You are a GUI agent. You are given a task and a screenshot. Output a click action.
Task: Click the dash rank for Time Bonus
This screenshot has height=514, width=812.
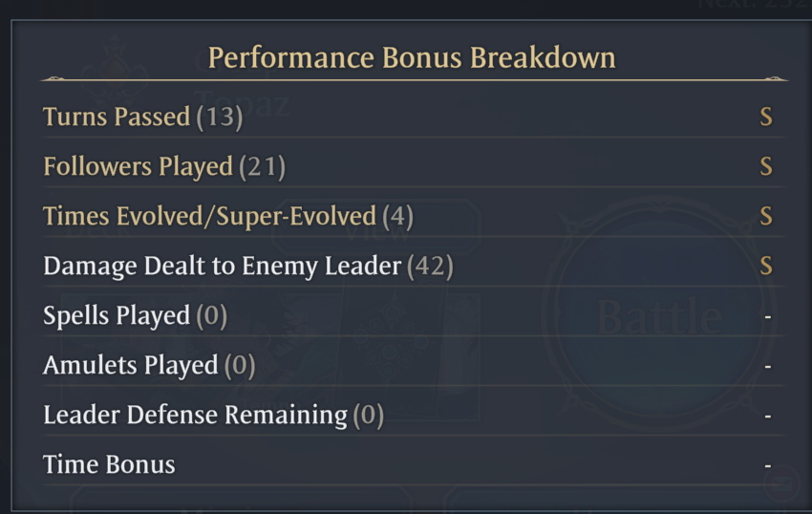point(767,466)
